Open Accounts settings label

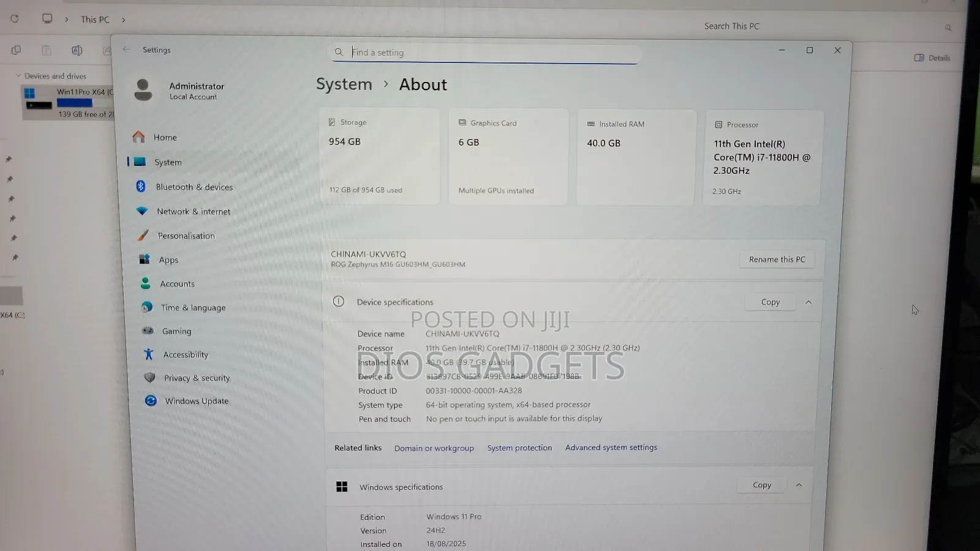click(x=178, y=283)
